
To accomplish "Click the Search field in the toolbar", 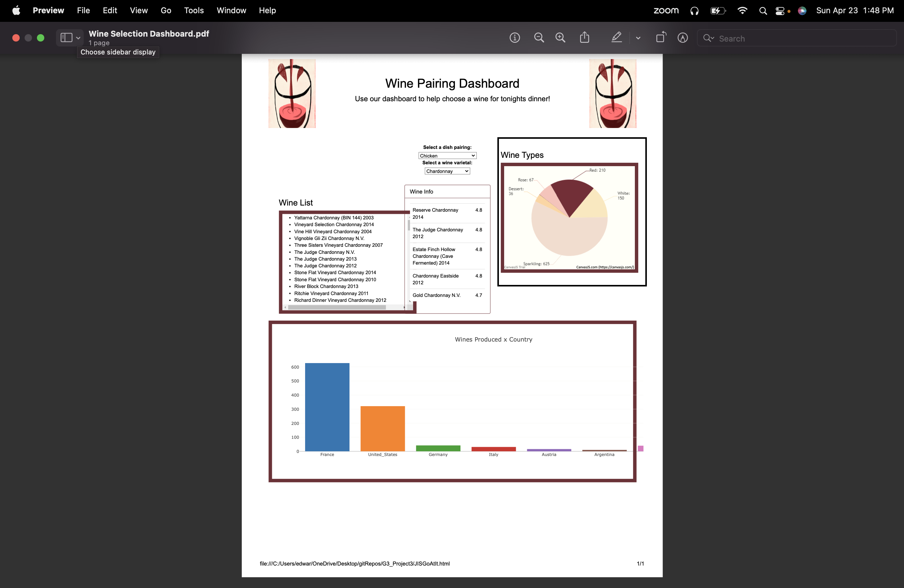I will click(x=802, y=38).
